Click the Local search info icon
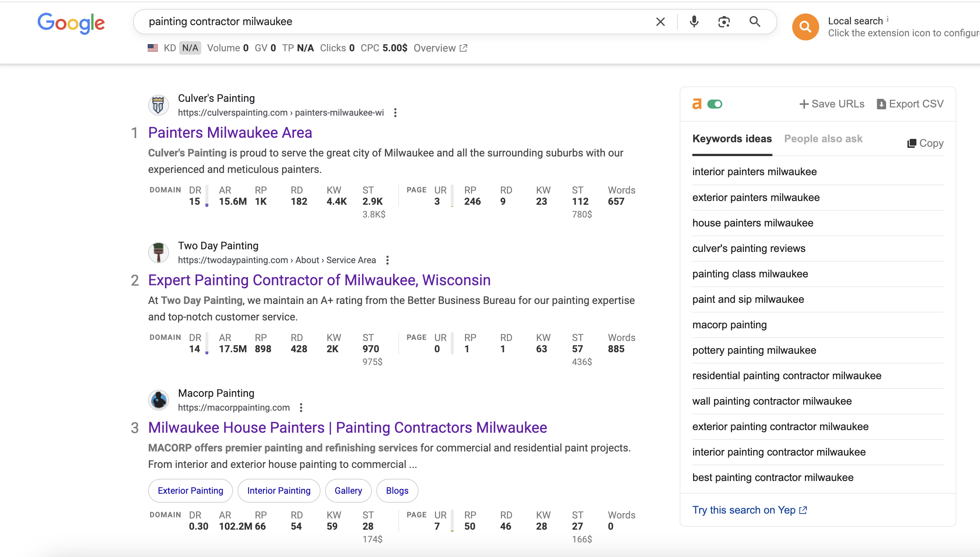 click(x=888, y=19)
